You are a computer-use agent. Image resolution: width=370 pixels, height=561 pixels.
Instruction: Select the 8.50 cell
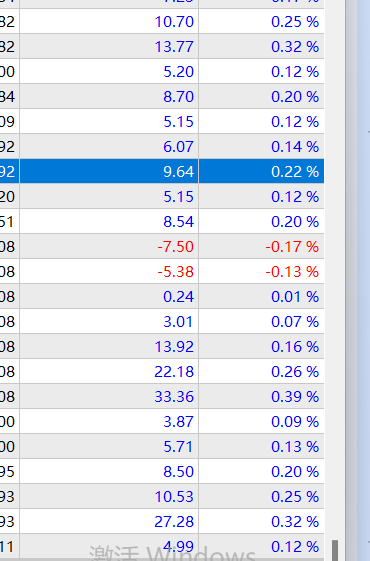178,472
